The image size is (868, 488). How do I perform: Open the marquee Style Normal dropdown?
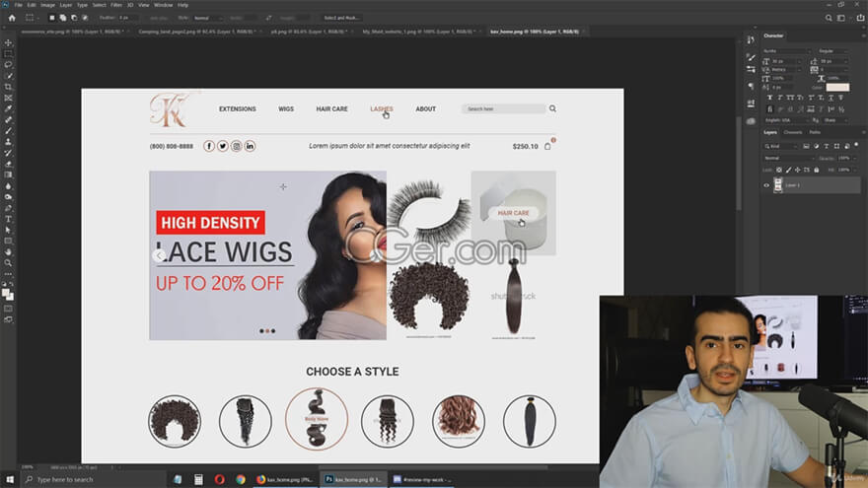207,18
